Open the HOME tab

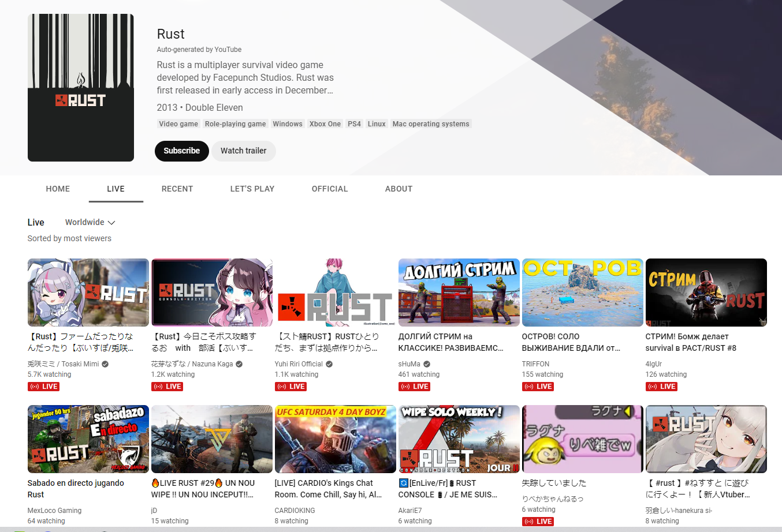(x=58, y=189)
